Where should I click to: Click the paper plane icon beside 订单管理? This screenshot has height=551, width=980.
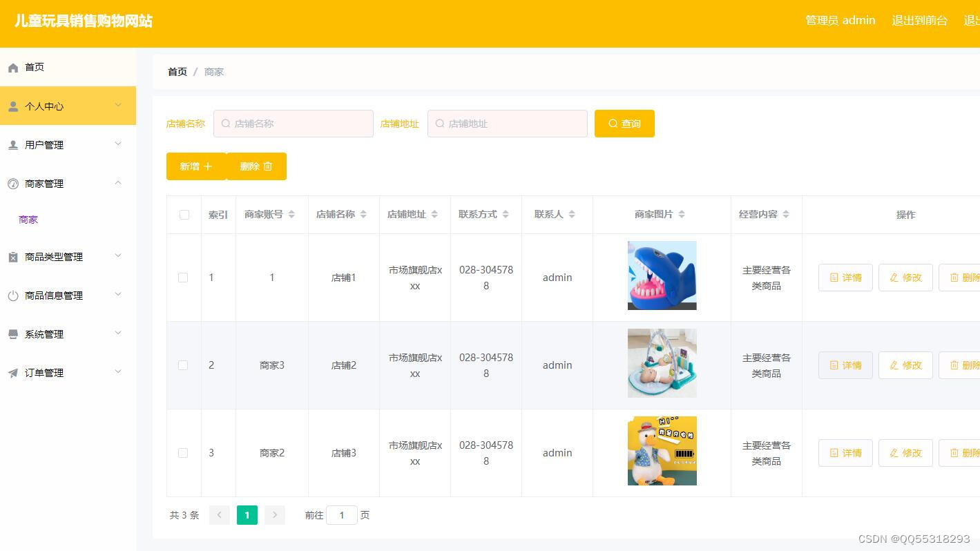coord(13,373)
